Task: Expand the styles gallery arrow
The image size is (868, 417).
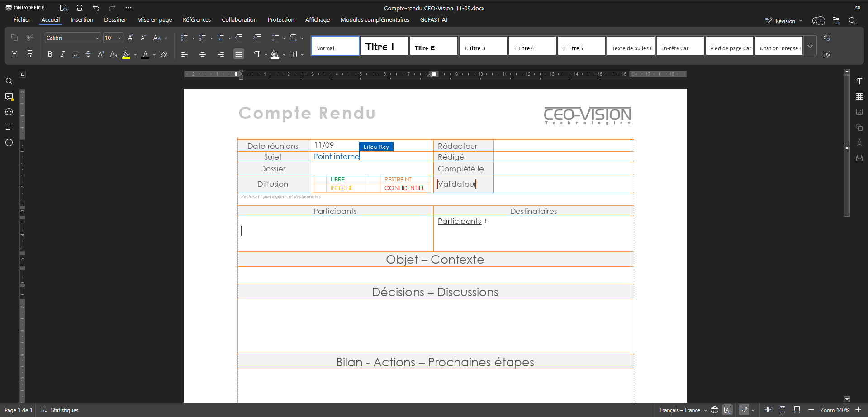Action: [x=810, y=46]
